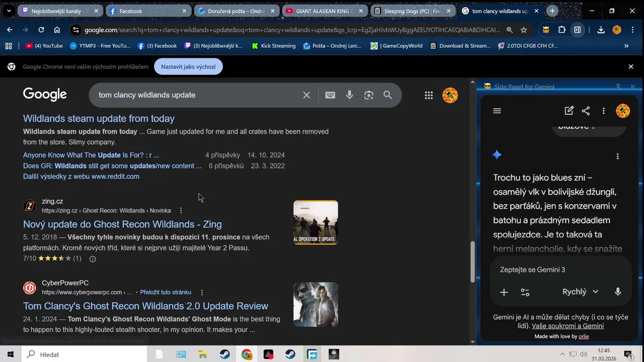The height and width of the screenshot is (362, 644).
Task: Start a new Gemini chat
Action: (569, 111)
